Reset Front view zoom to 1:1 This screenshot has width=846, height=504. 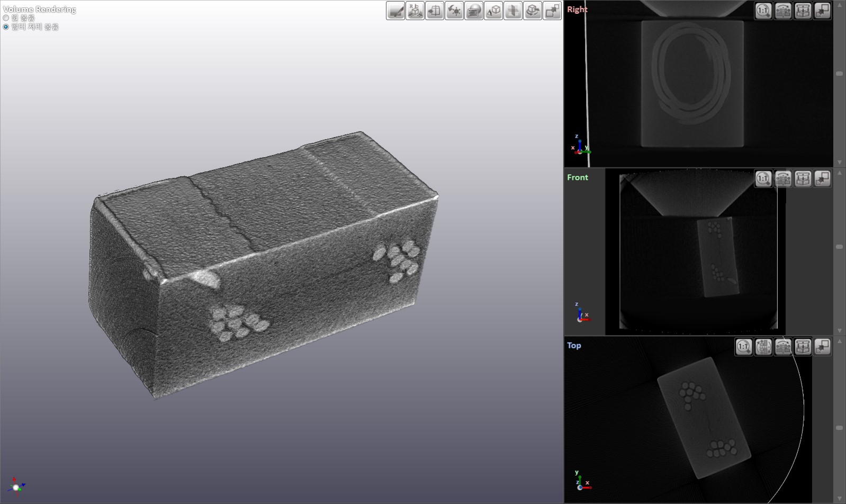(x=763, y=179)
